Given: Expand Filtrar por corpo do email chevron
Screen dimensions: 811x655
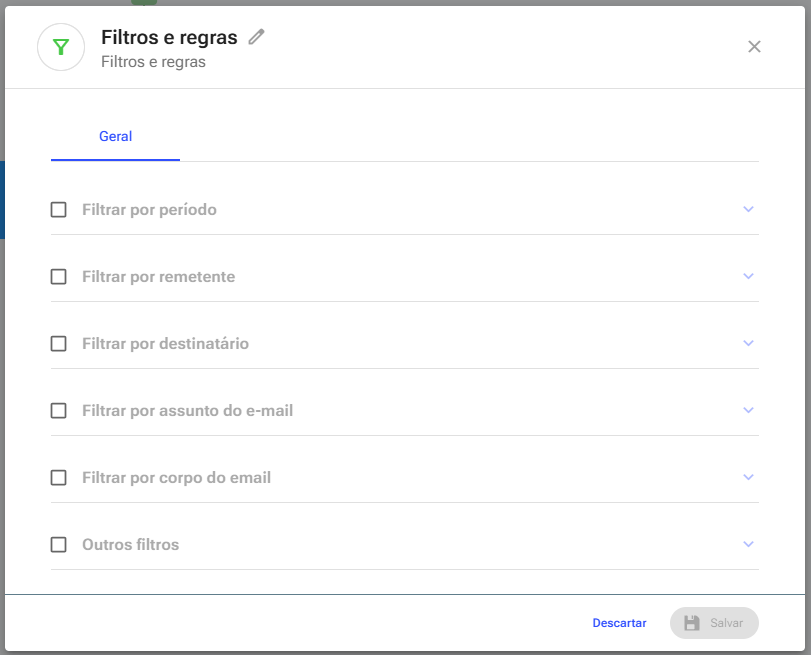Looking at the screenshot, I should [x=748, y=477].
